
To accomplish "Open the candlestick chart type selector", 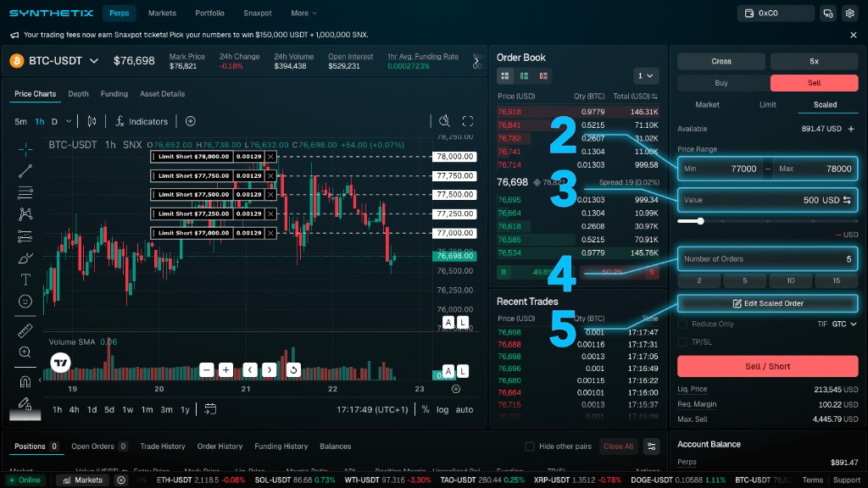I will 92,121.
